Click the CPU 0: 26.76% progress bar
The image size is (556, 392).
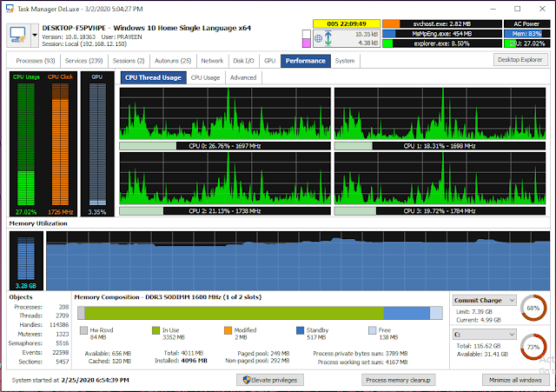tap(225, 146)
